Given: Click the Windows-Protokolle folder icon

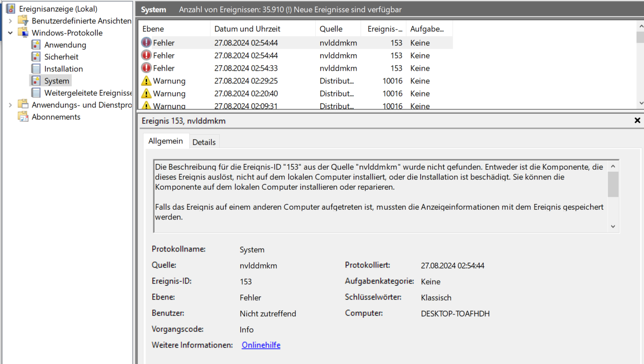Looking at the screenshot, I should [x=23, y=33].
